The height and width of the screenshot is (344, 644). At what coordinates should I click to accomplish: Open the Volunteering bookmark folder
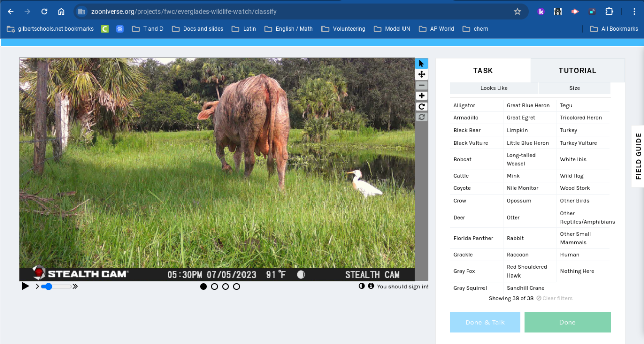[x=343, y=29]
